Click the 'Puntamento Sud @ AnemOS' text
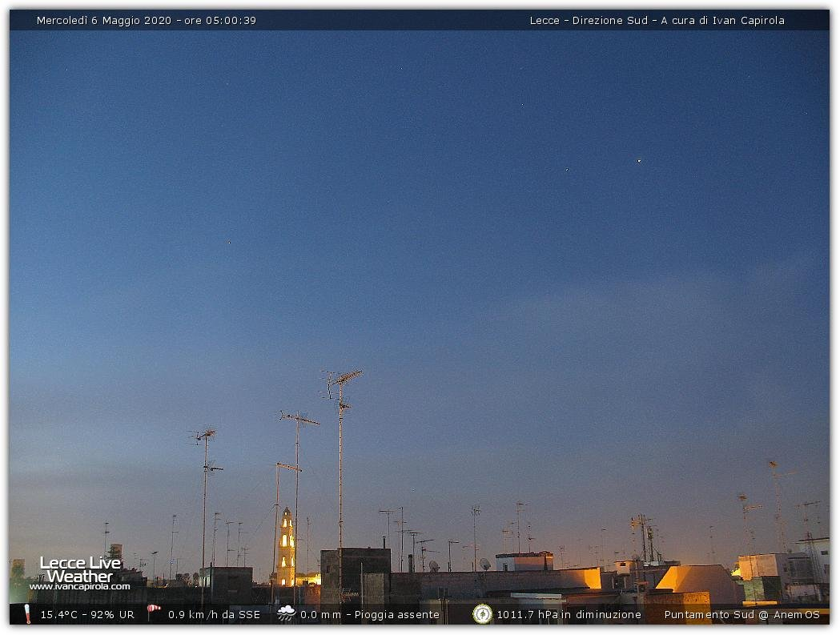 click(742, 615)
